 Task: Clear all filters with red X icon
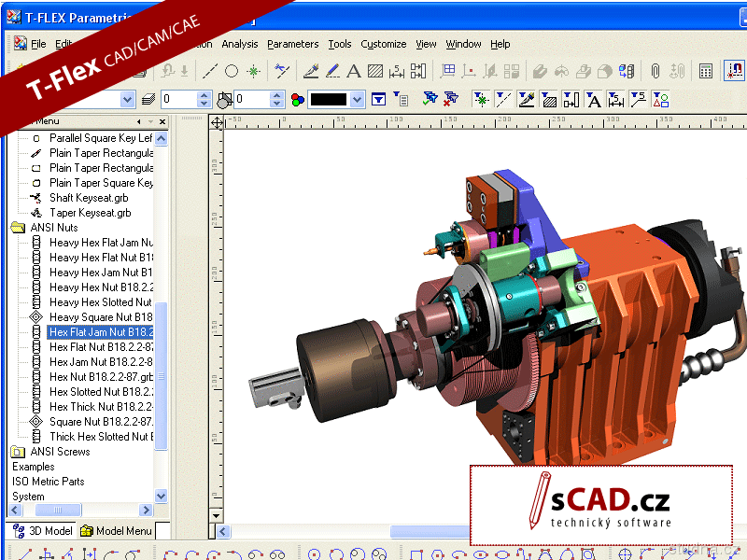[x=451, y=99]
